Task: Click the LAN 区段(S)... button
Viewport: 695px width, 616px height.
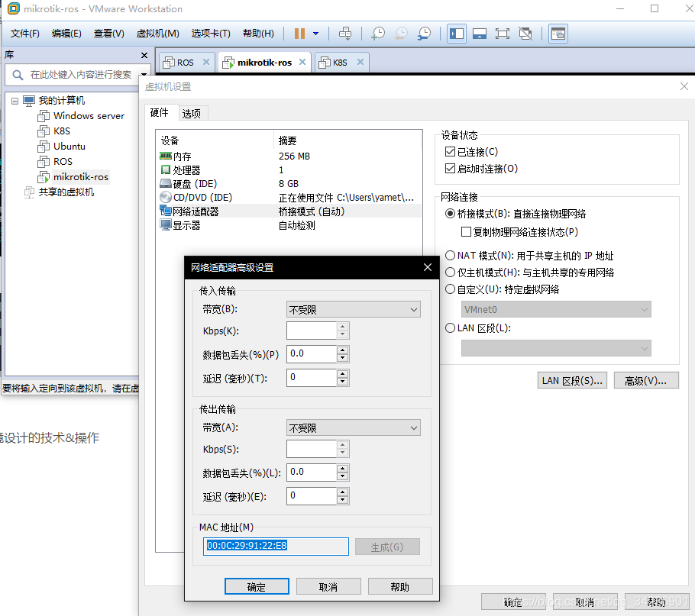Action: (572, 380)
